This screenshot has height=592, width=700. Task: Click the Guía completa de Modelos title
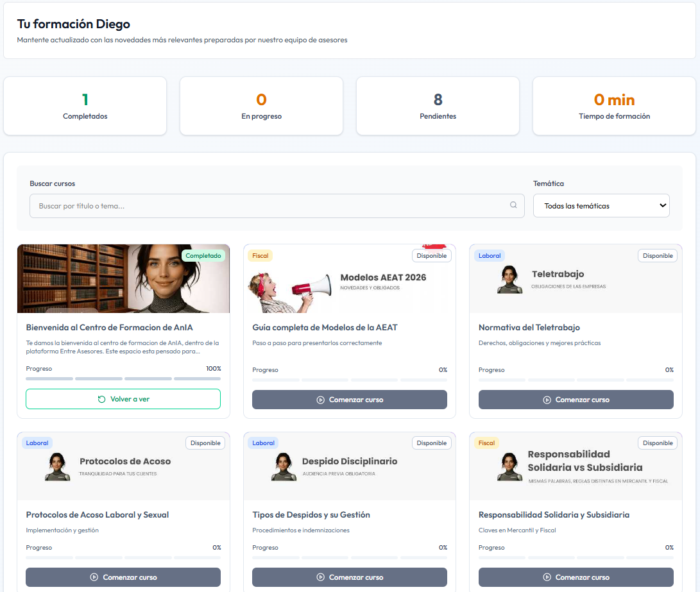click(325, 328)
